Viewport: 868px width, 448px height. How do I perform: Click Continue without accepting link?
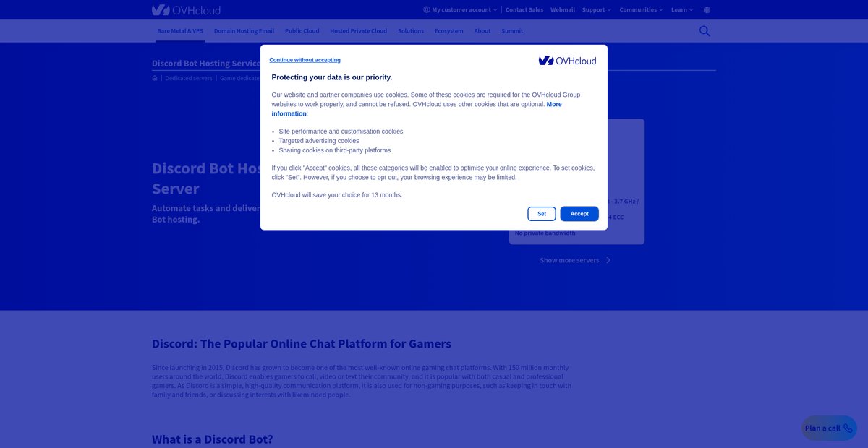(305, 60)
